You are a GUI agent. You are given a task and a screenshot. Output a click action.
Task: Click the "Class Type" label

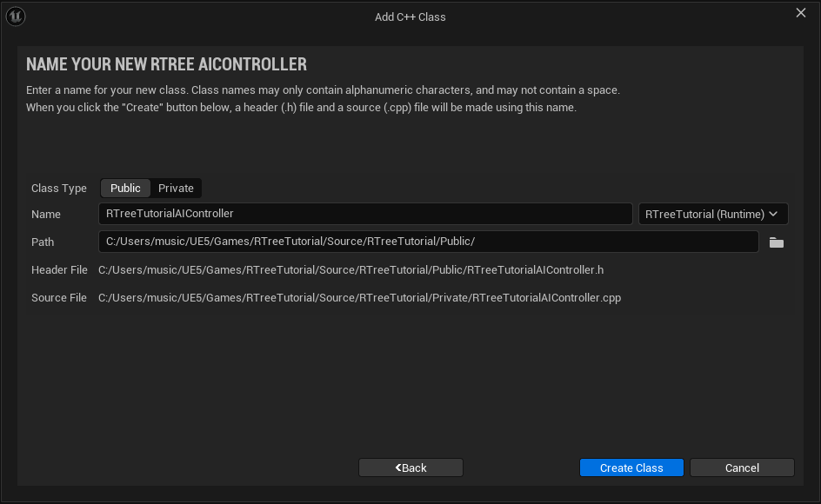(58, 189)
